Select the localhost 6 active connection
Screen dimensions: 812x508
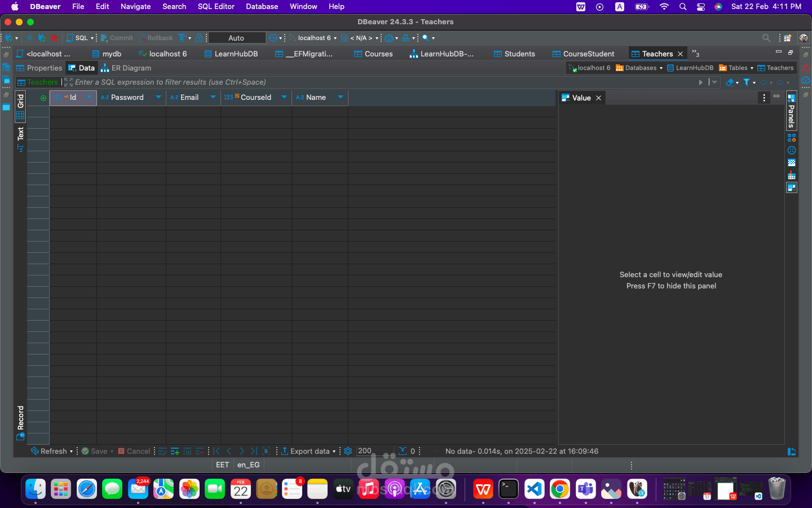pos(312,38)
